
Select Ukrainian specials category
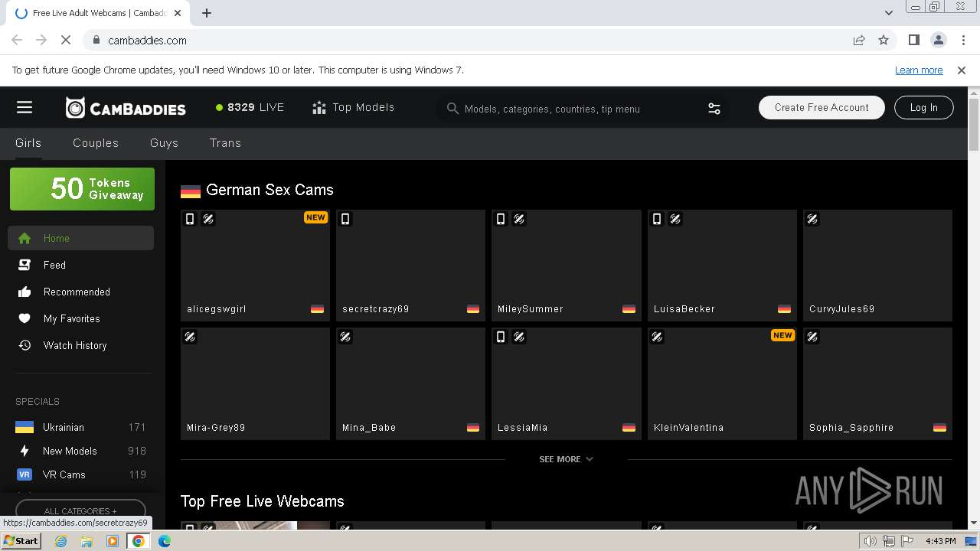tap(80, 427)
